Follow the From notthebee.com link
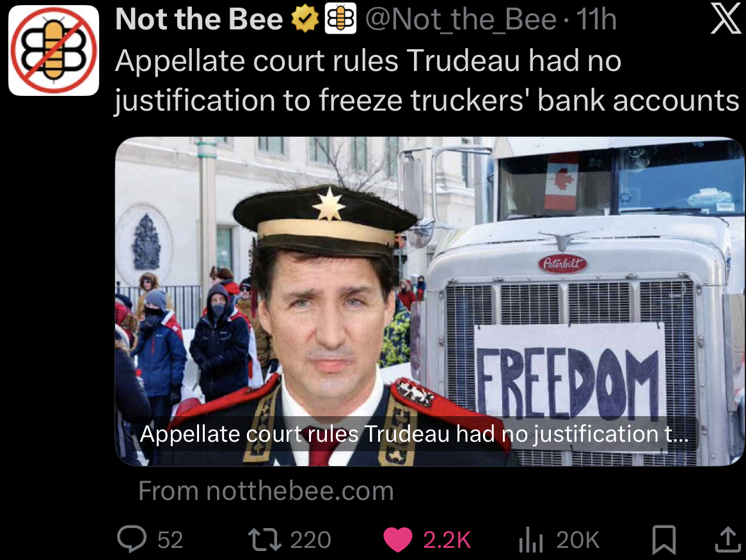Viewport: 746px width, 560px height. (266, 490)
